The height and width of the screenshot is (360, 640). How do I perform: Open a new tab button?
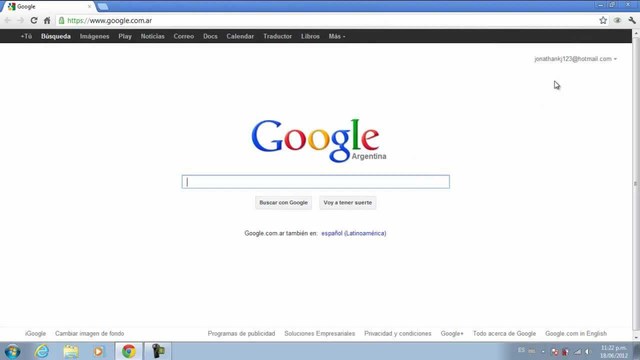pos(103,7)
